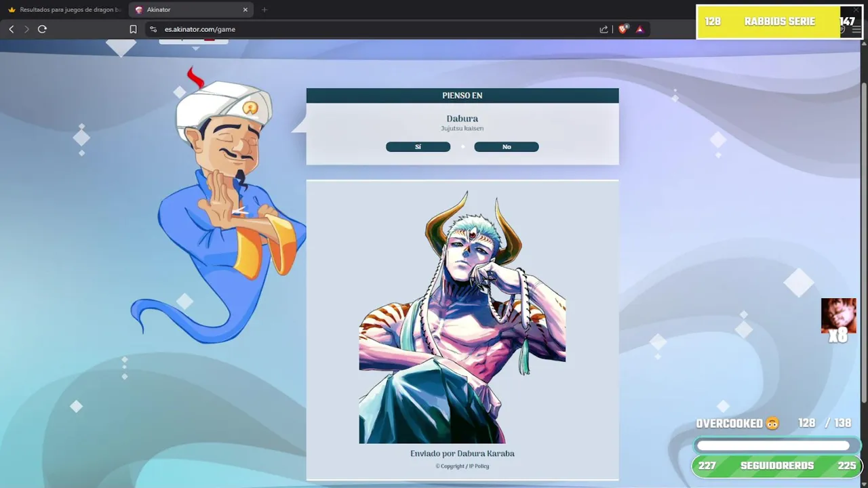Close the Akinator tab
868x488 pixels.
click(245, 9)
